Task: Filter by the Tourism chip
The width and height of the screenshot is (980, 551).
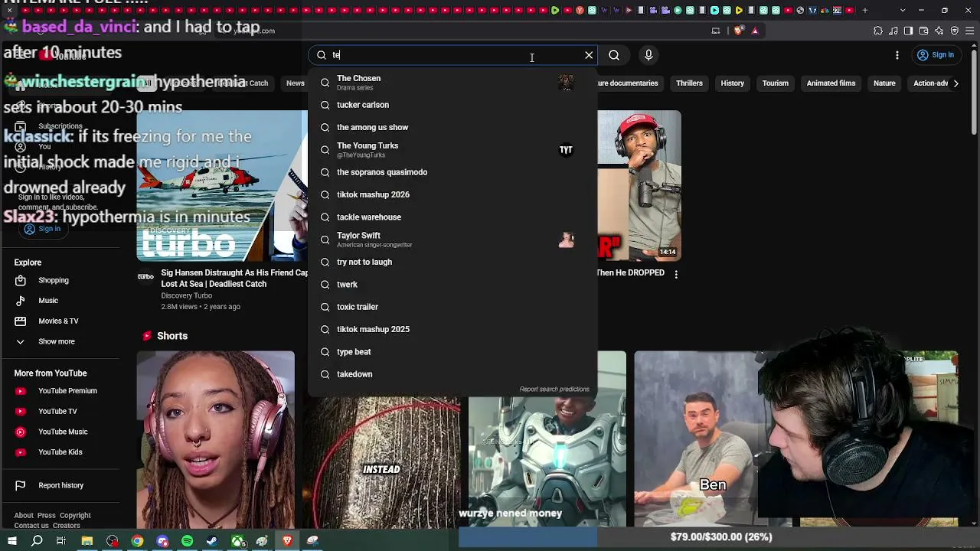Action: 775,83
